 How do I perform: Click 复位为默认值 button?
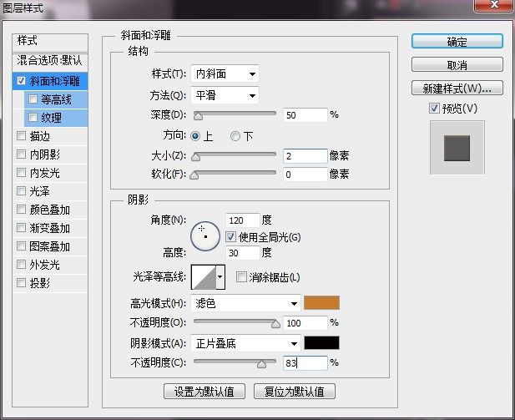(x=295, y=392)
